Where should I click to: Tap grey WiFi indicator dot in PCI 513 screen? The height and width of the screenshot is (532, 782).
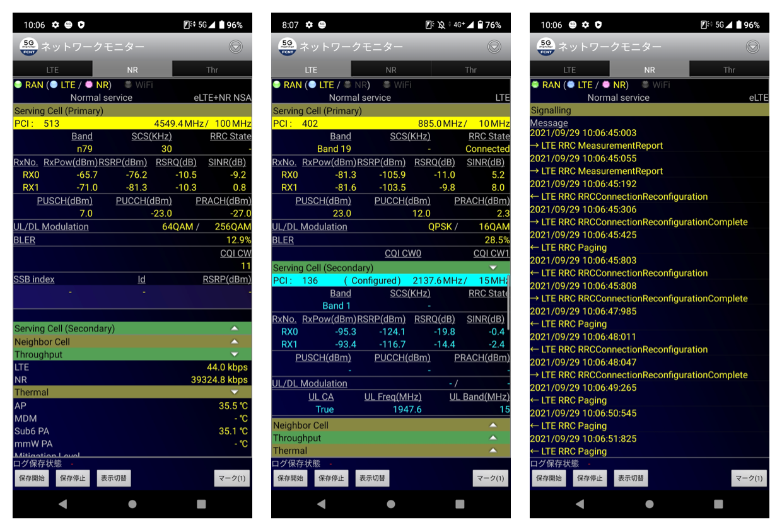pyautogui.click(x=129, y=84)
